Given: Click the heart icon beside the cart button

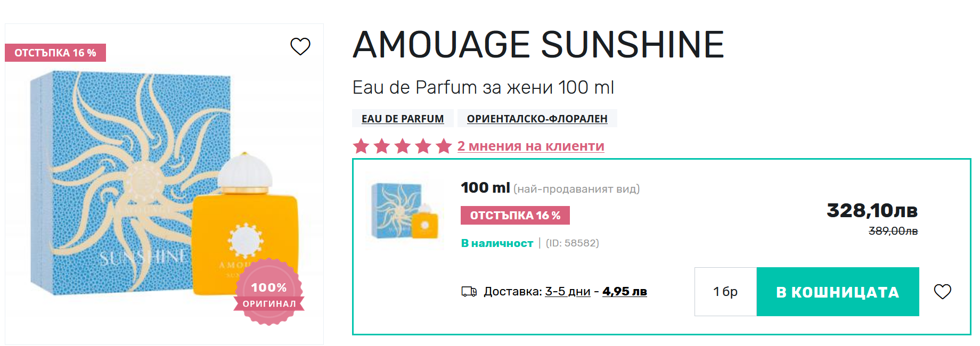Looking at the screenshot, I should pyautogui.click(x=942, y=292).
